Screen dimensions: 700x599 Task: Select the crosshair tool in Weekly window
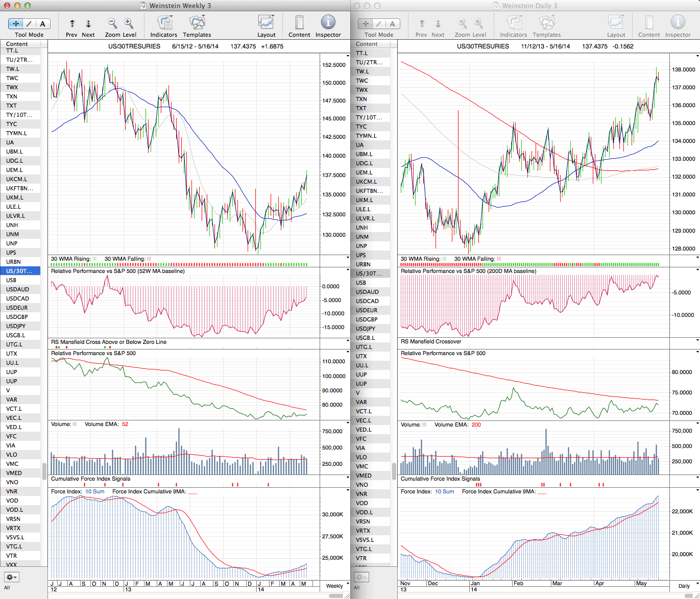tap(16, 24)
